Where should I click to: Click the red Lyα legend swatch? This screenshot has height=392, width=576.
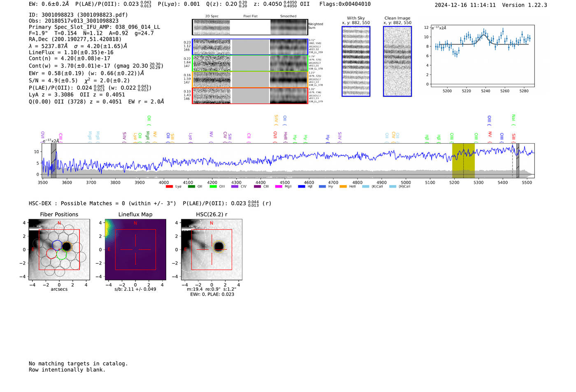(169, 187)
